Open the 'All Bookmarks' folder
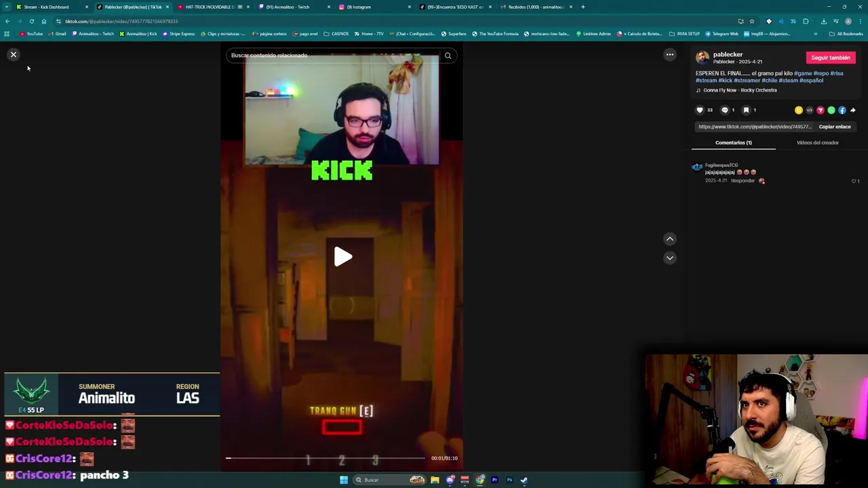868x488 pixels. 846,34
